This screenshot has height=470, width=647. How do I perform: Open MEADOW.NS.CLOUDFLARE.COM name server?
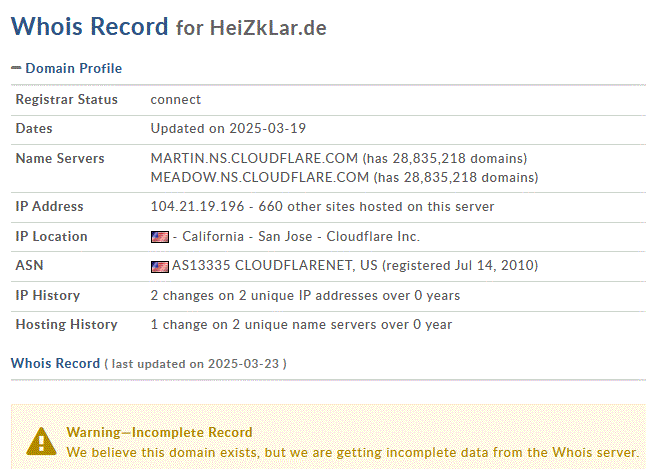pyautogui.click(x=260, y=177)
